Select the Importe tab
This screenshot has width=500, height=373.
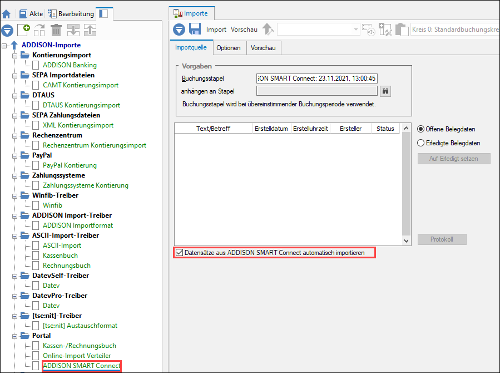191,13
